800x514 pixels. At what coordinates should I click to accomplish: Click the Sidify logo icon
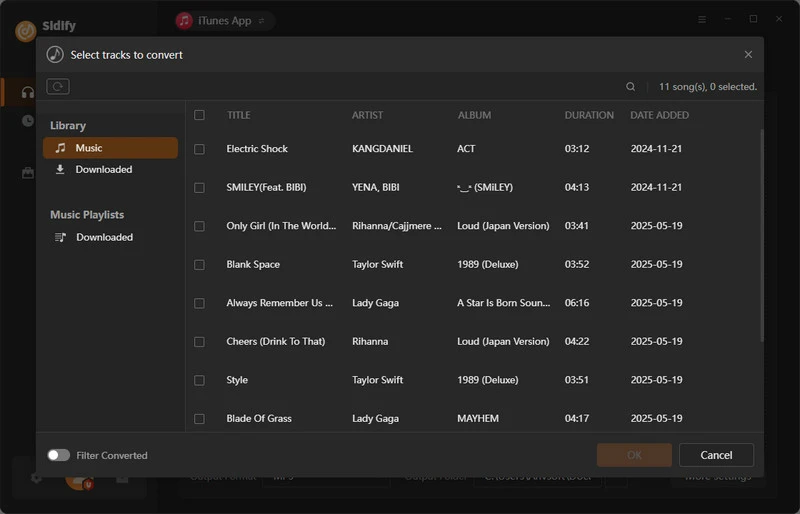pyautogui.click(x=26, y=31)
